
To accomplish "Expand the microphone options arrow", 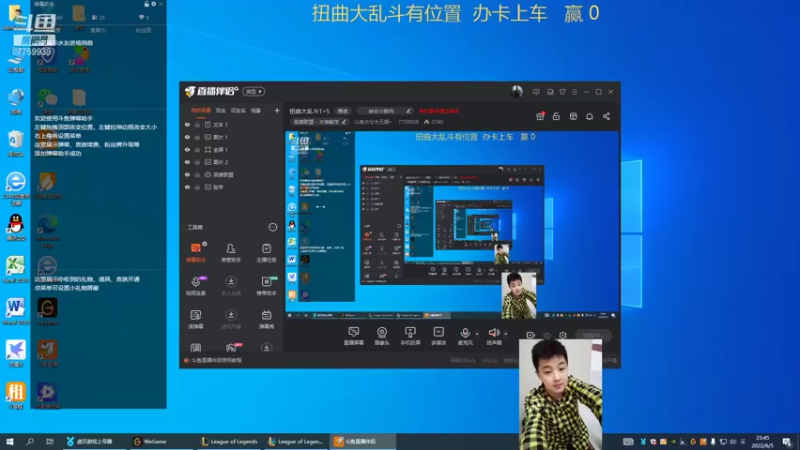I will tap(477, 334).
